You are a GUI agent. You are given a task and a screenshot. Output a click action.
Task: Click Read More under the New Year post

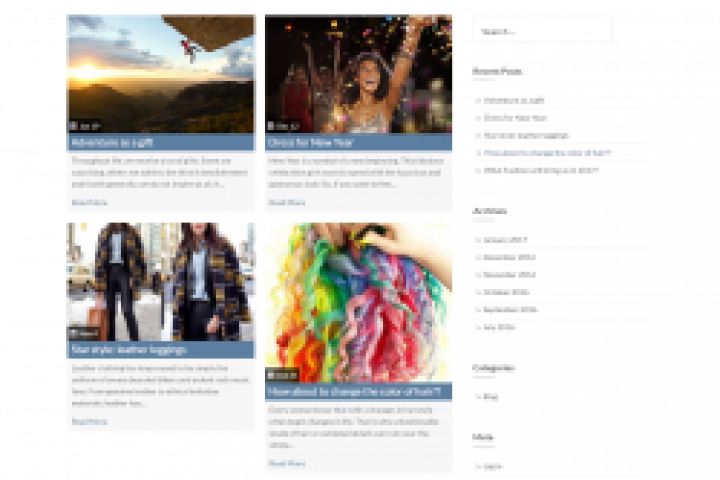(x=287, y=203)
